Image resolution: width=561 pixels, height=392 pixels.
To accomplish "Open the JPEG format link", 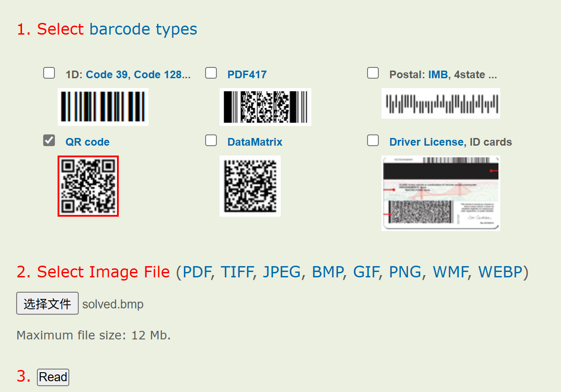I will tap(282, 272).
